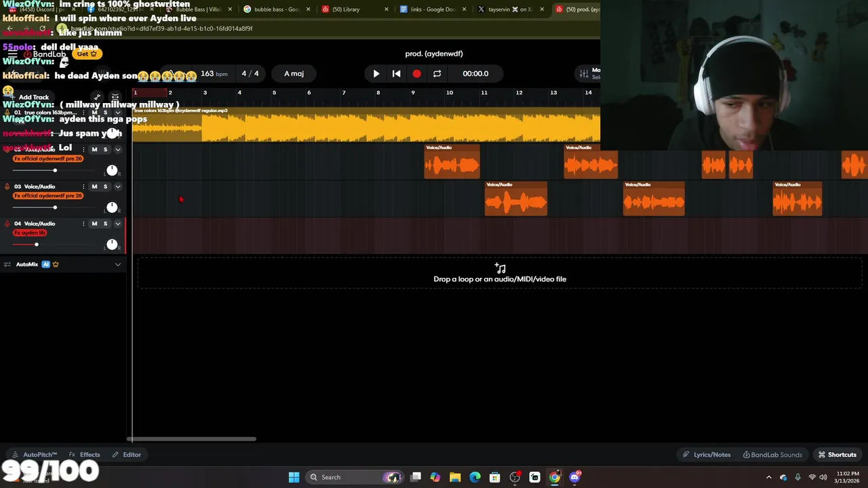868x488 pixels.
Task: Open track 04 three-dot menu
Action: click(84, 224)
